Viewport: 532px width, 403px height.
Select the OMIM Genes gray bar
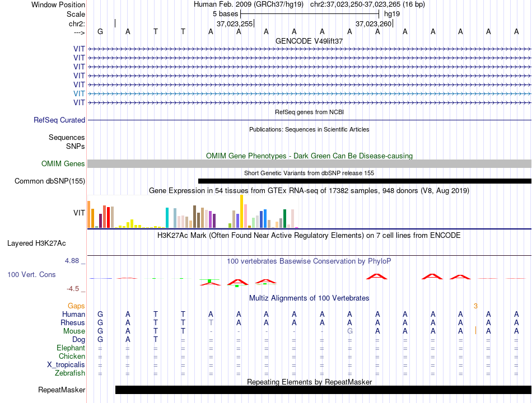pos(309,164)
